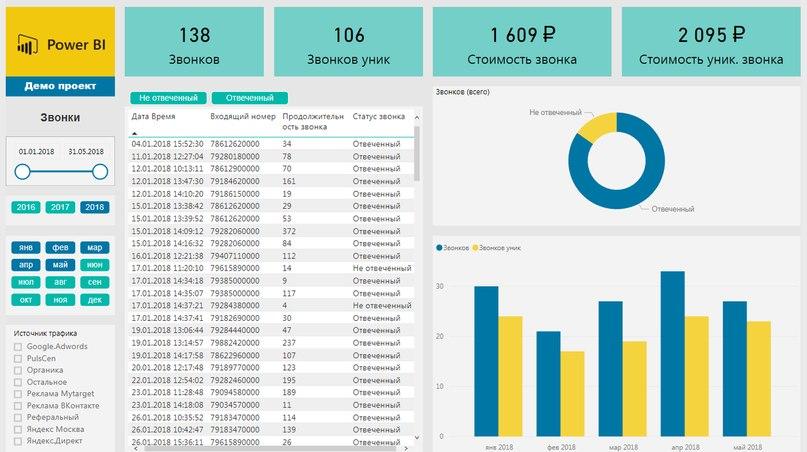
Task: Click the Звонков blue legend marker
Action: coord(439,248)
